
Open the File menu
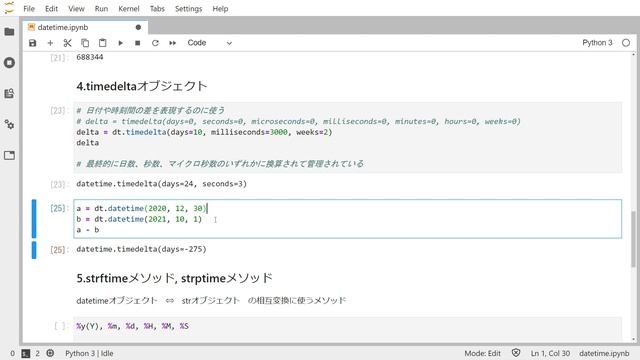29,9
